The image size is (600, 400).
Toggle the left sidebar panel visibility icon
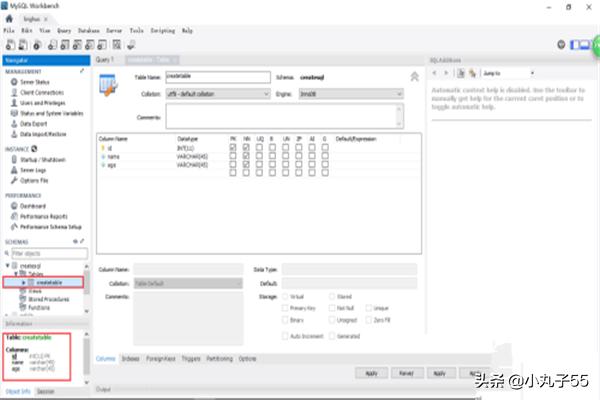[x=575, y=45]
